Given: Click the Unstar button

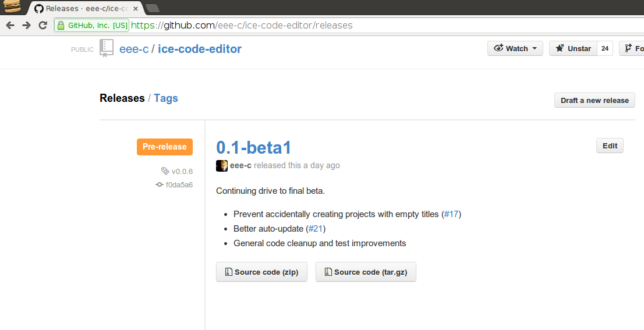Looking at the screenshot, I should 573,48.
